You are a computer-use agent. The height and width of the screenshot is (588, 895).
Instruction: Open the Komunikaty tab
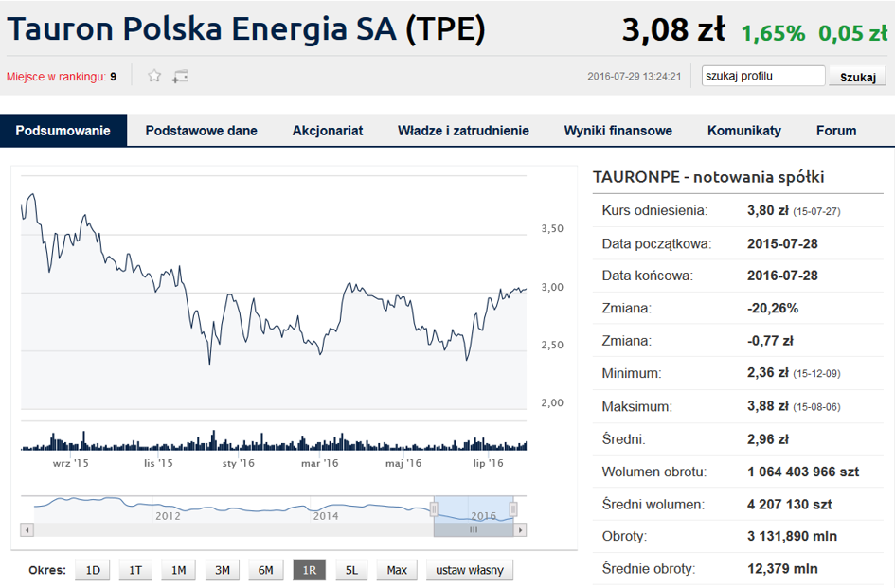(744, 131)
